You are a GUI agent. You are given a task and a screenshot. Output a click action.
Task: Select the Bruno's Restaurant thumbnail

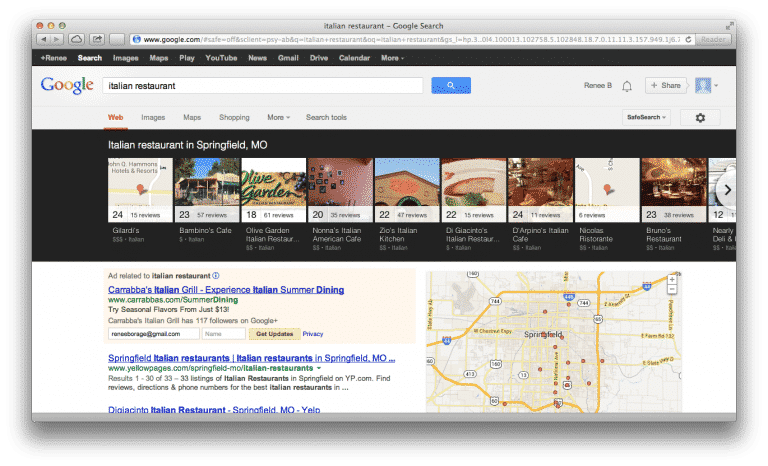pyautogui.click(x=674, y=190)
